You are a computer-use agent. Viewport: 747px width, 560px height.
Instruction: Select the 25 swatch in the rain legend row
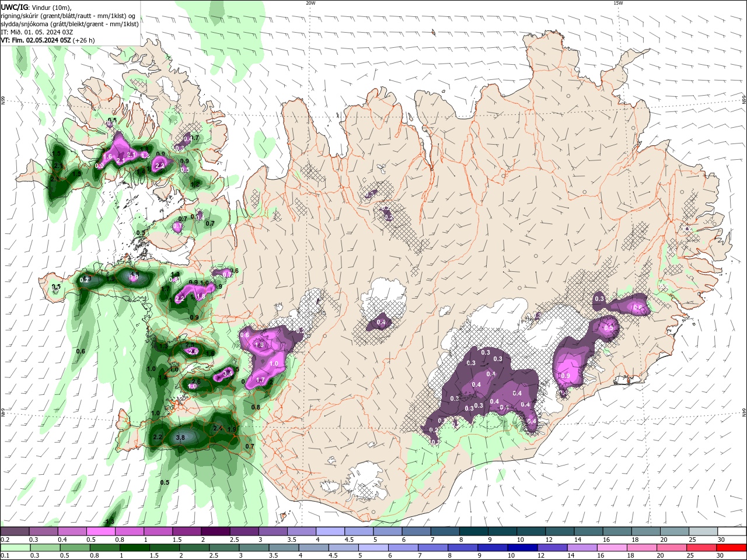[701, 548]
